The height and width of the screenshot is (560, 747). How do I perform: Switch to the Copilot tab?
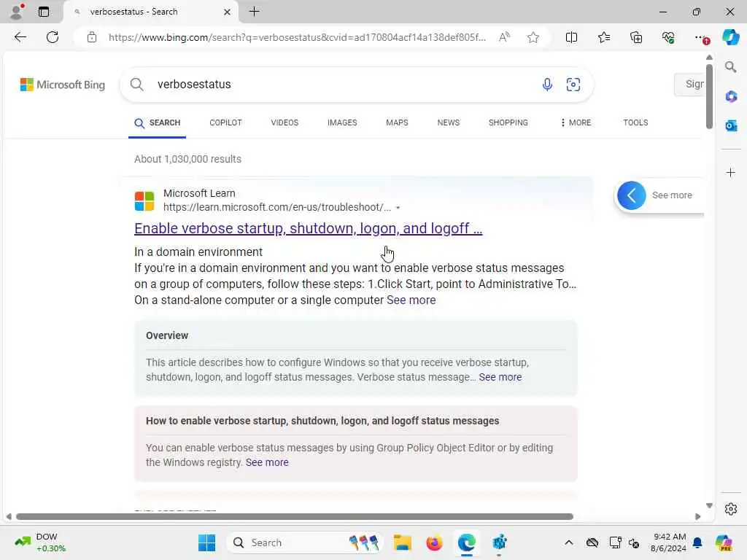(225, 122)
